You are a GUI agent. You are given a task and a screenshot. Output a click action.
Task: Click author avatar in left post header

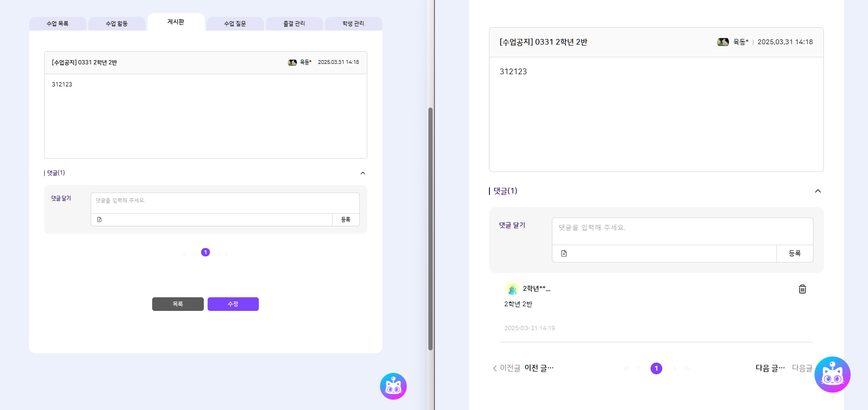(x=292, y=62)
